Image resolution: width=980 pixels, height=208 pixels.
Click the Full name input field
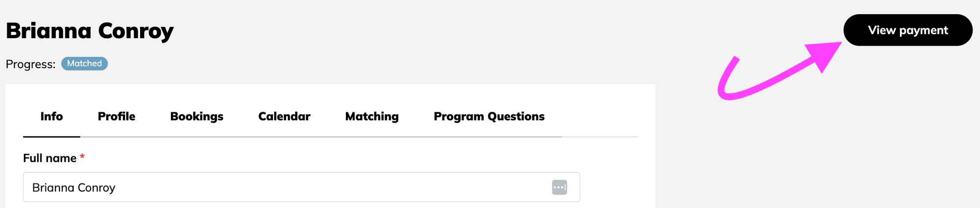point(284,187)
